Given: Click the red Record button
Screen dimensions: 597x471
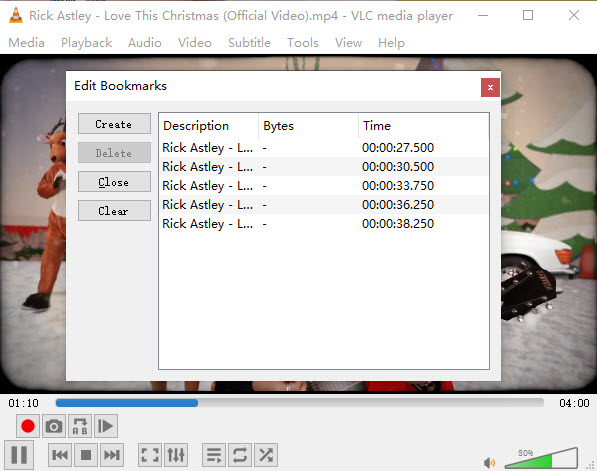Looking at the screenshot, I should [x=28, y=426].
